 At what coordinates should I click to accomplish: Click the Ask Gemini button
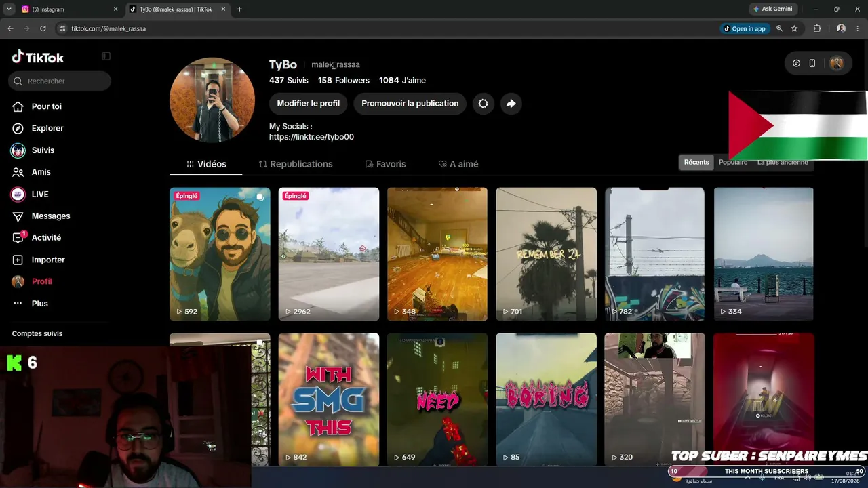click(772, 9)
